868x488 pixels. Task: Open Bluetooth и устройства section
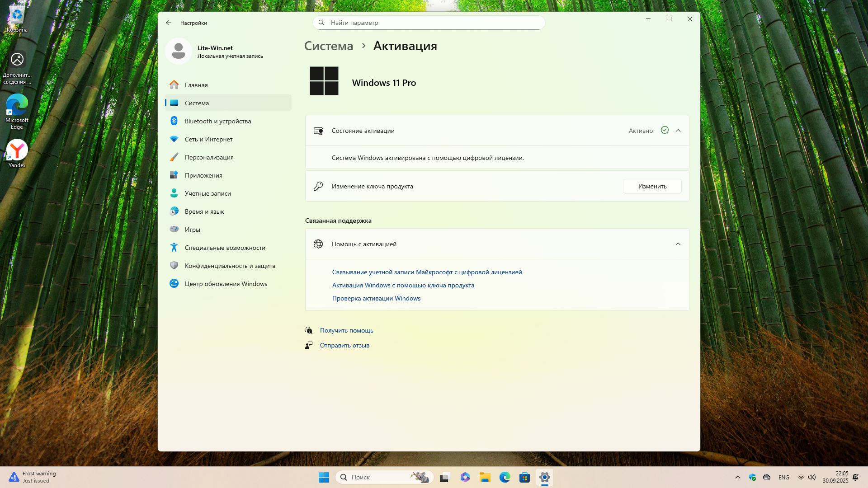pyautogui.click(x=217, y=121)
